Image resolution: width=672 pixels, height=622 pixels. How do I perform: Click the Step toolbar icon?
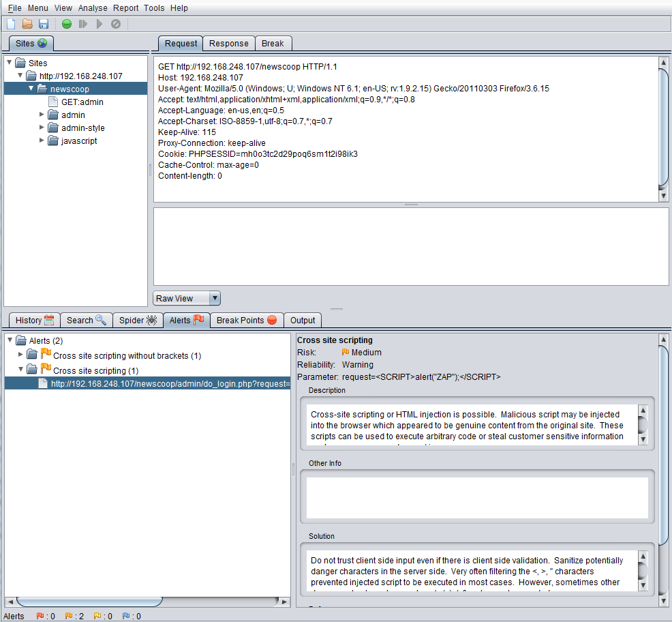83,24
